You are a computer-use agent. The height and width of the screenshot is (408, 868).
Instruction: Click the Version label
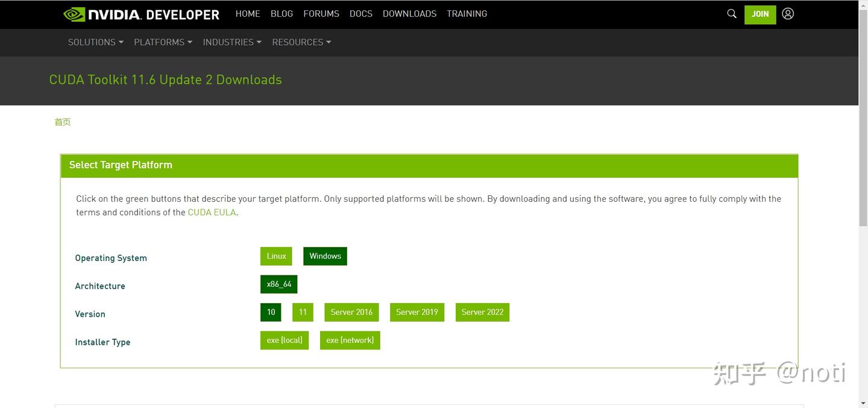coord(90,314)
